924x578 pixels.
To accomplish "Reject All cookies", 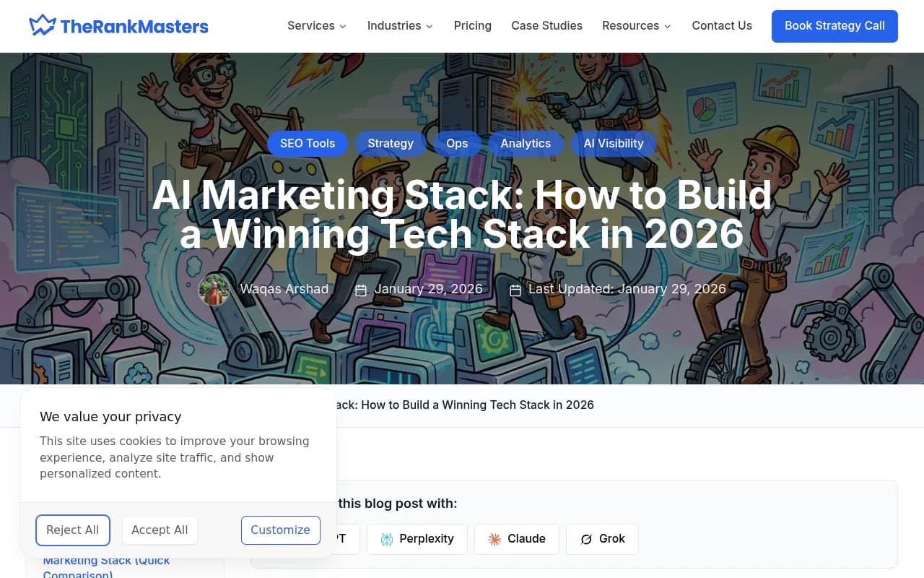I will coord(72,530).
